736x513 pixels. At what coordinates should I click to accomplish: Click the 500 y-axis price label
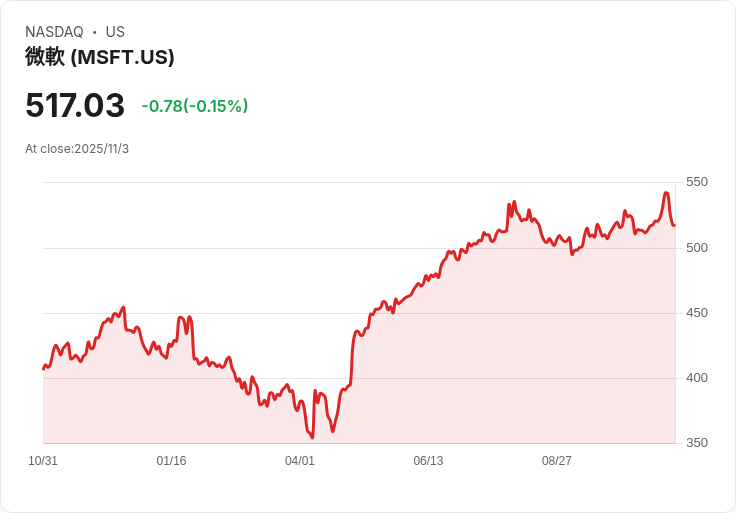(x=697, y=248)
